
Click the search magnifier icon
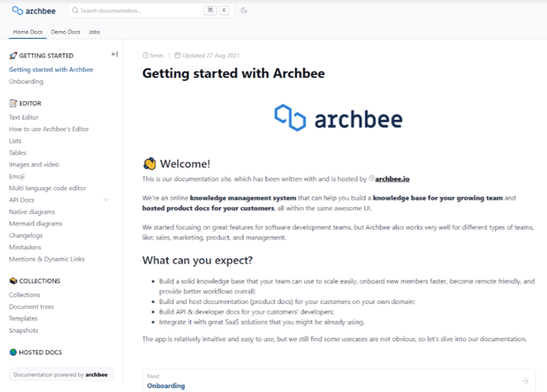[75, 10]
